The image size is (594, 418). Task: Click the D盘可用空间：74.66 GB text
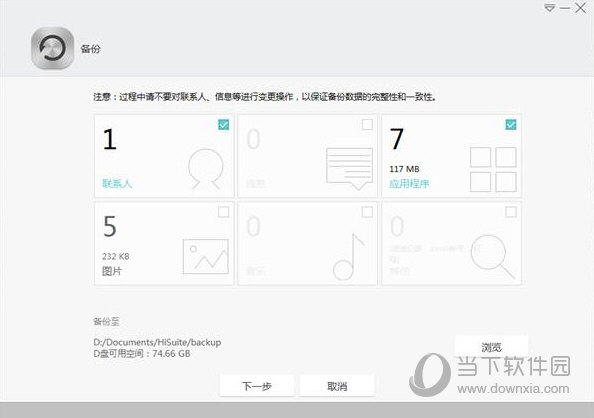[142, 354]
